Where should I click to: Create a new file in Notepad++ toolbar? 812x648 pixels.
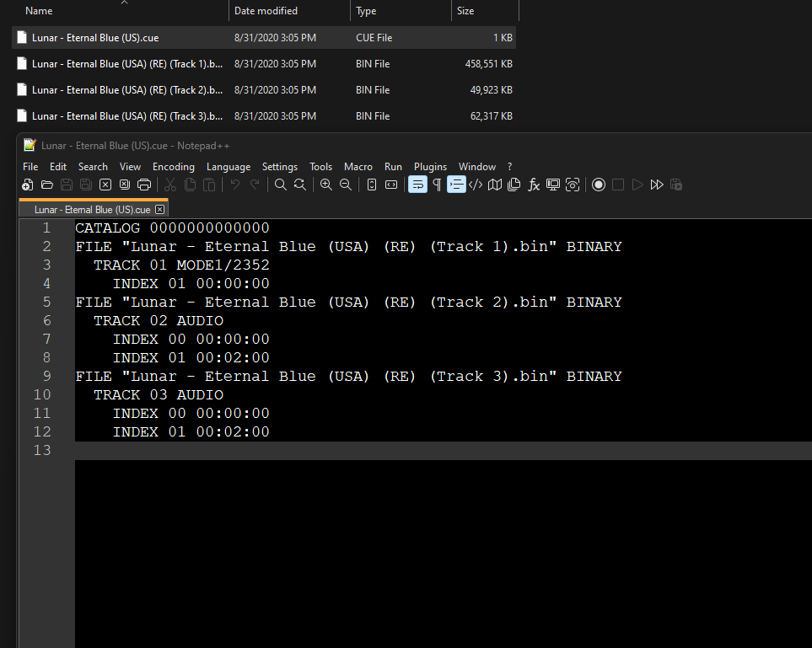[28, 185]
